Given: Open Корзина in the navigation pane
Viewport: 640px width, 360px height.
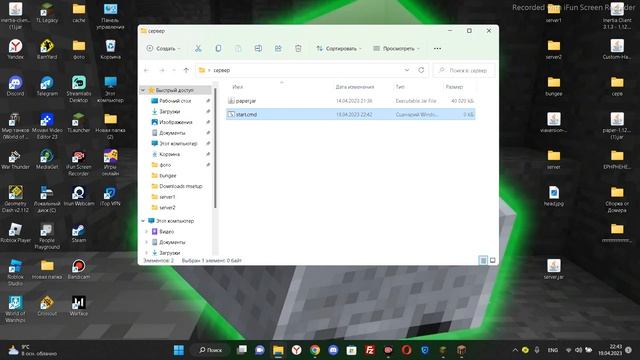Looking at the screenshot, I should click(x=169, y=154).
